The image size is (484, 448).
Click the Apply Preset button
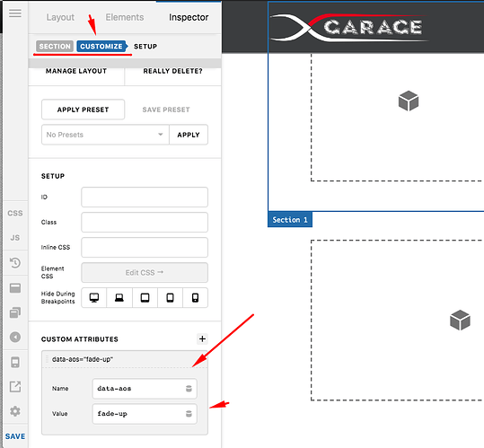(83, 110)
